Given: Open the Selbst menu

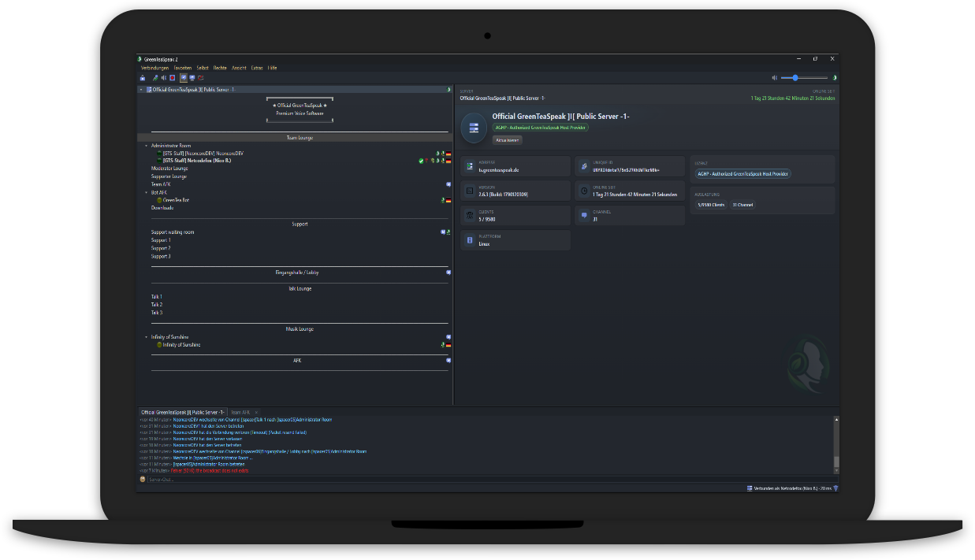Looking at the screenshot, I should [x=203, y=69].
